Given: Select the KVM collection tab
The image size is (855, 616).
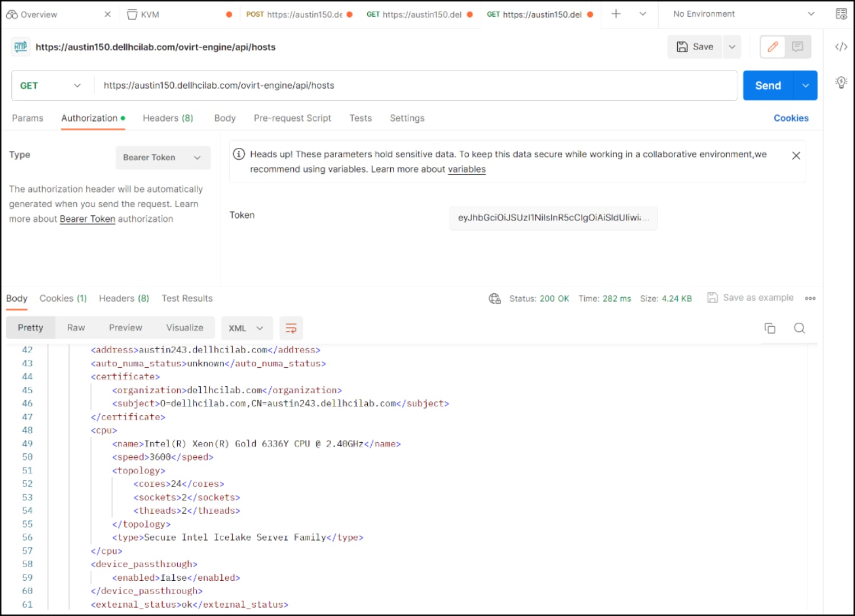Looking at the screenshot, I should point(178,15).
